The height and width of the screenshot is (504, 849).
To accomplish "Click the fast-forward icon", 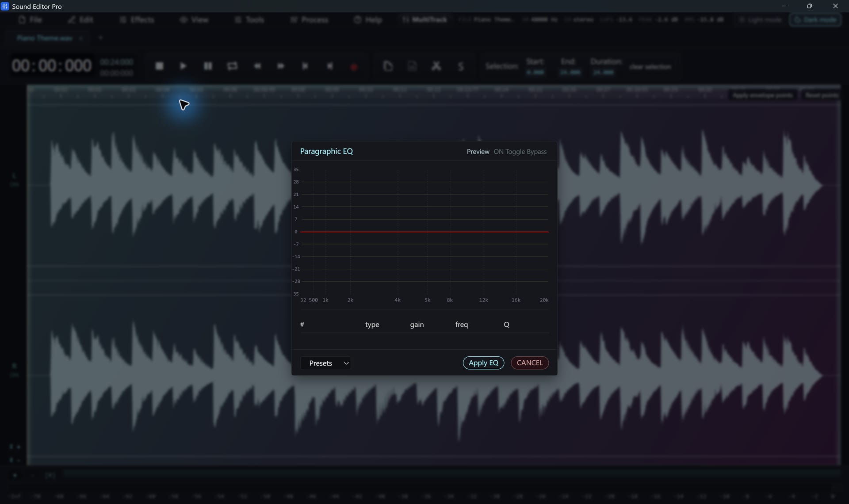I will [x=281, y=66].
